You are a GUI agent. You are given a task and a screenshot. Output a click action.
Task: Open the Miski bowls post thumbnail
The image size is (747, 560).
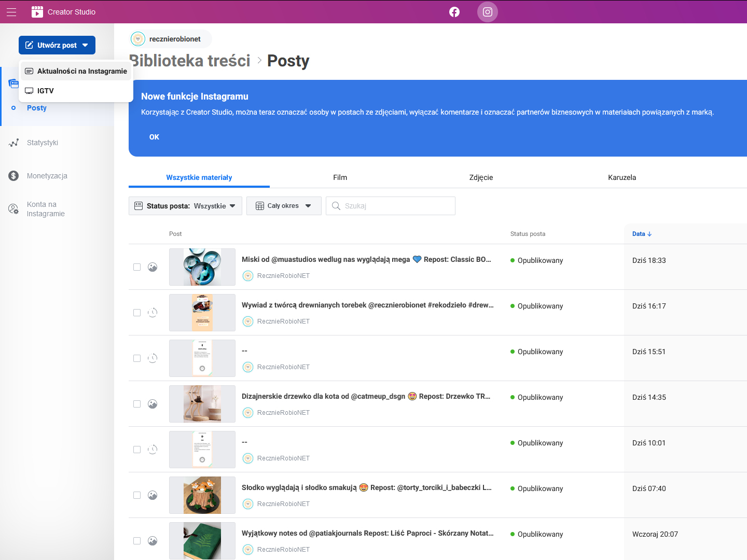point(202,267)
